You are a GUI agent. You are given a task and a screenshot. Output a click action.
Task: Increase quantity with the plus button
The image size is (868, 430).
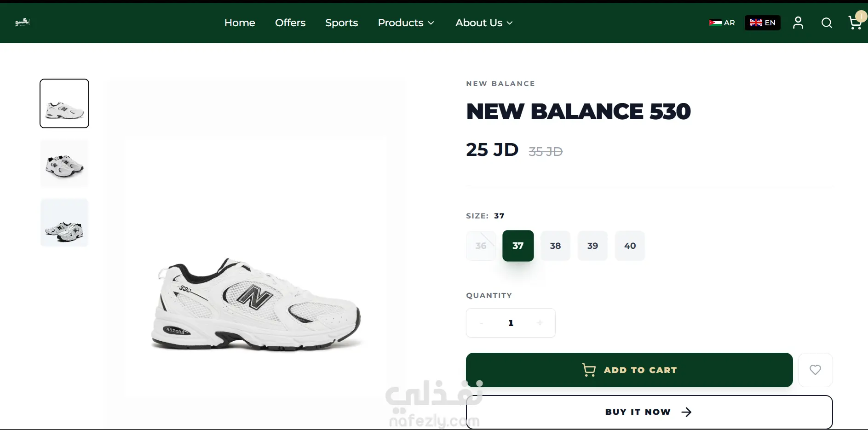(540, 323)
